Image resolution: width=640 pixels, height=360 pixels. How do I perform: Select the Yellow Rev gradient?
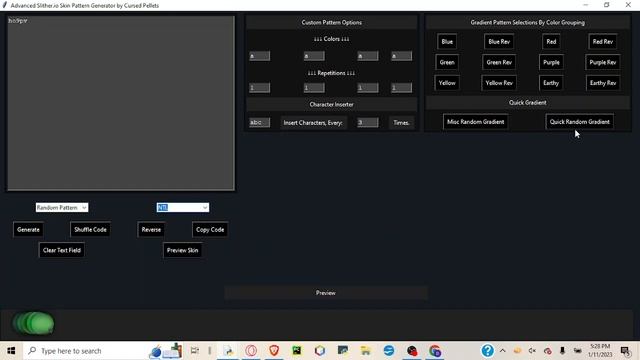click(x=499, y=83)
